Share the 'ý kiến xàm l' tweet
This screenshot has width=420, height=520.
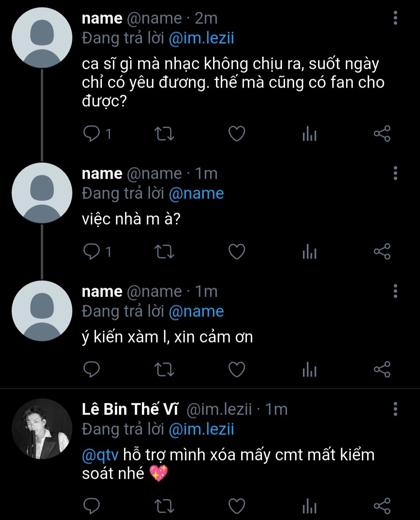pyautogui.click(x=381, y=369)
